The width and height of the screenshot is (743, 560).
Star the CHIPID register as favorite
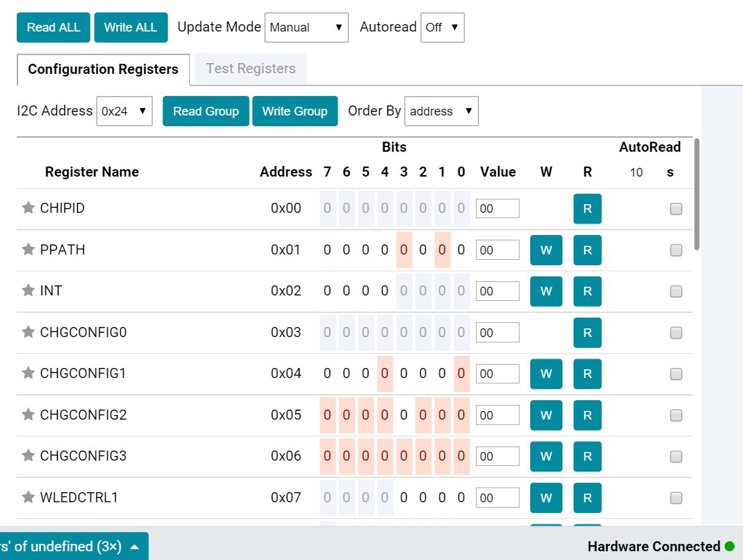28,208
